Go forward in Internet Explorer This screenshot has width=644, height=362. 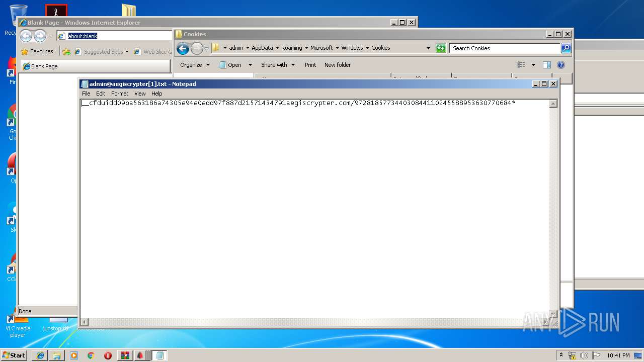tap(40, 36)
